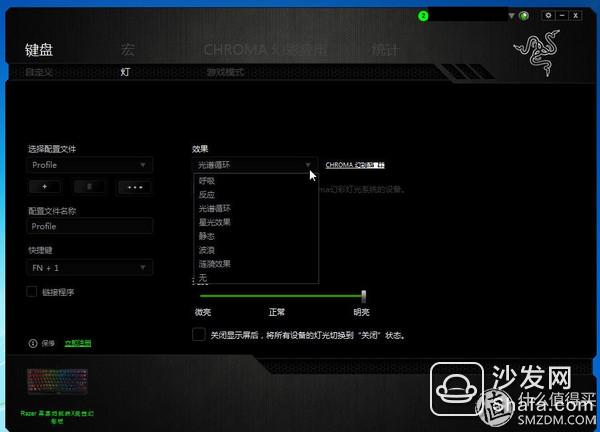
Task: Click the green Razer keyboard device name
Action: [57, 417]
